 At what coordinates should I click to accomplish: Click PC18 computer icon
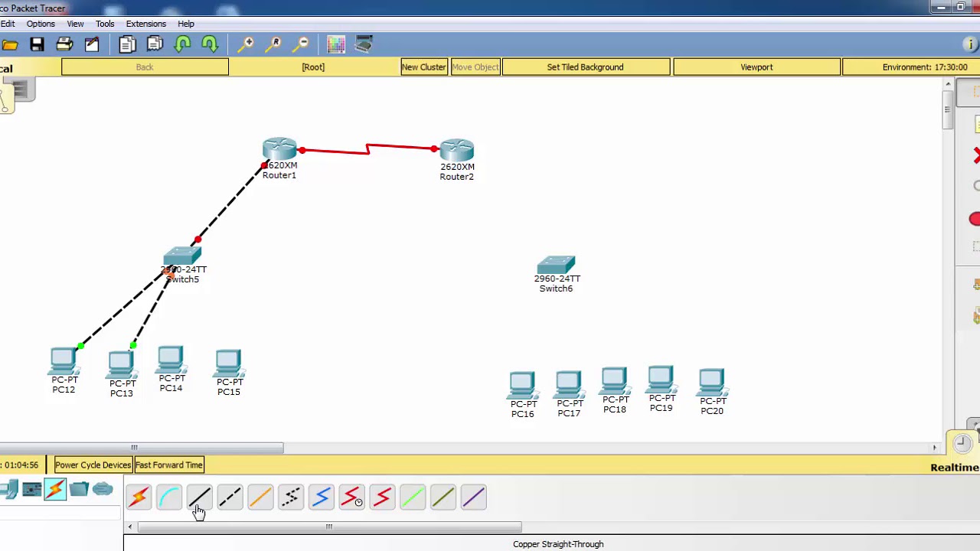[x=614, y=382]
